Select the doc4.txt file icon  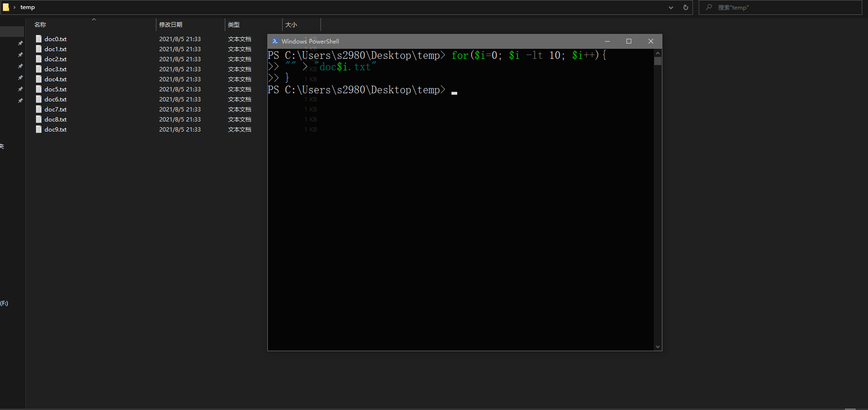[x=39, y=79]
